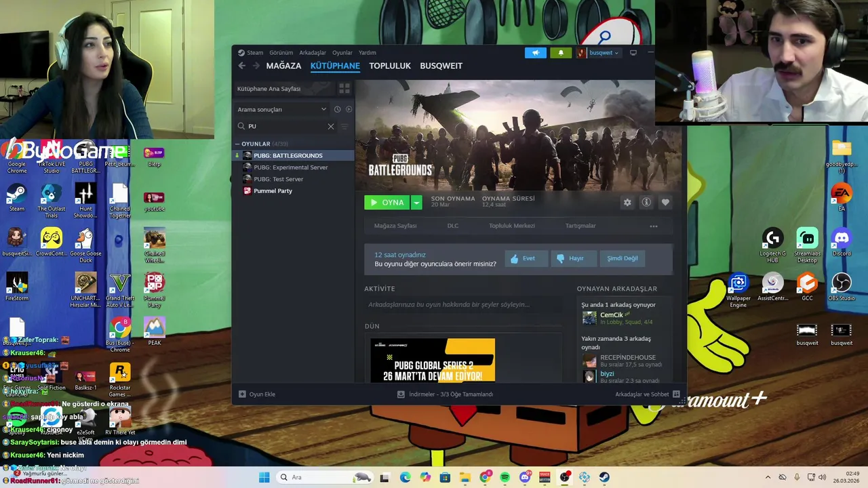The image size is (868, 488).
Task: Open the Arama sonuçları collection dropdown
Action: click(x=282, y=109)
